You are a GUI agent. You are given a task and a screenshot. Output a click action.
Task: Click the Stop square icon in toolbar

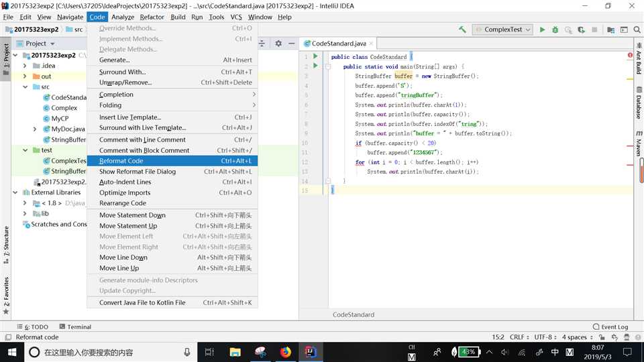point(594,29)
